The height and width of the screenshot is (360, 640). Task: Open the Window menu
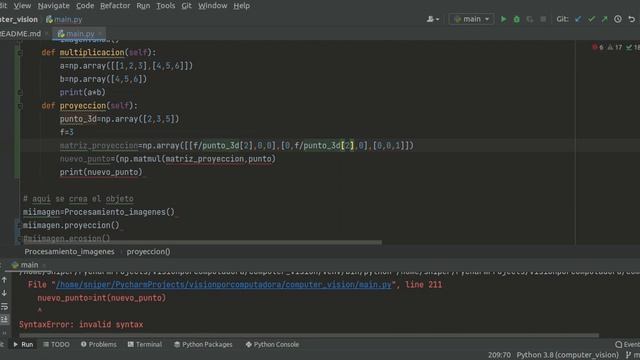[212, 6]
